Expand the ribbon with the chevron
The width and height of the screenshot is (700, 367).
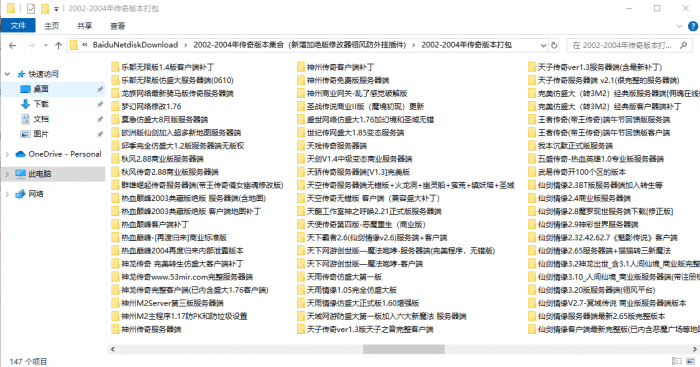[x=679, y=26]
